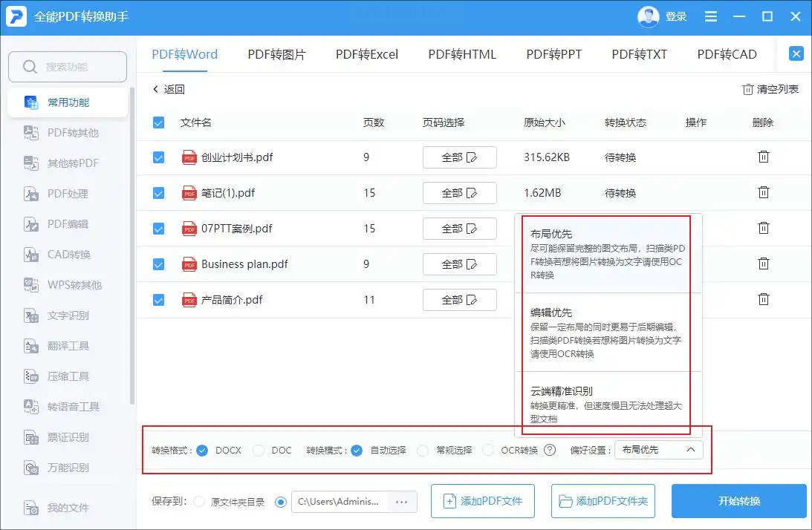
Task: Edit page range for 笔记(1).pdf
Action: [x=459, y=193]
